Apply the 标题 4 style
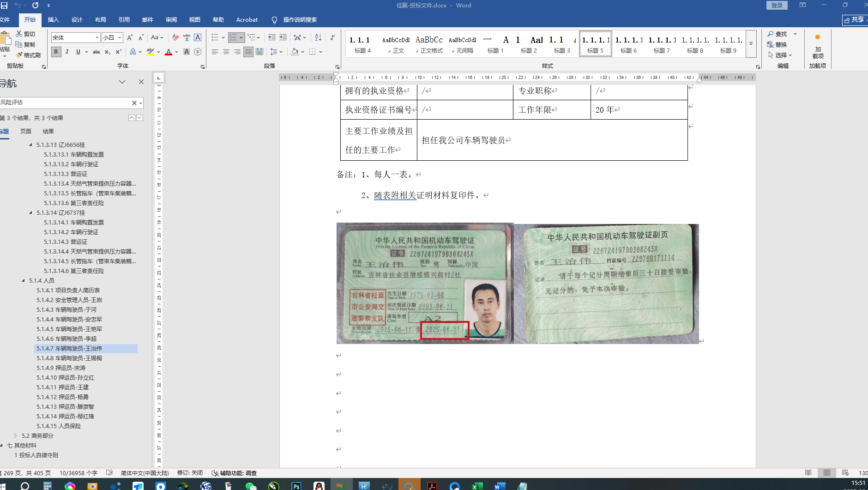868x490 pixels. tap(362, 44)
